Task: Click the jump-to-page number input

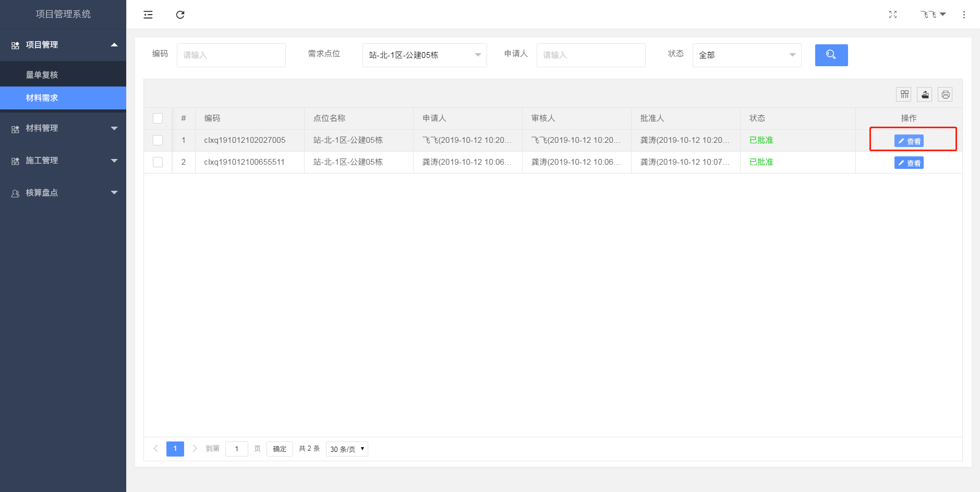Action: click(x=237, y=449)
